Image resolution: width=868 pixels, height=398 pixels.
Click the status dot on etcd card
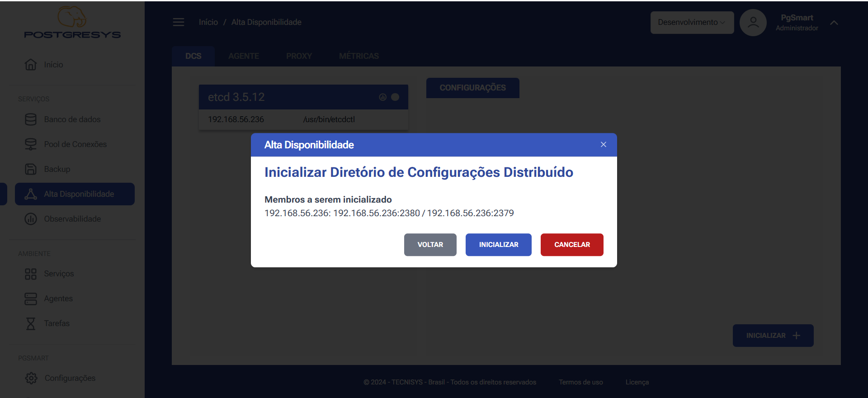click(x=395, y=97)
